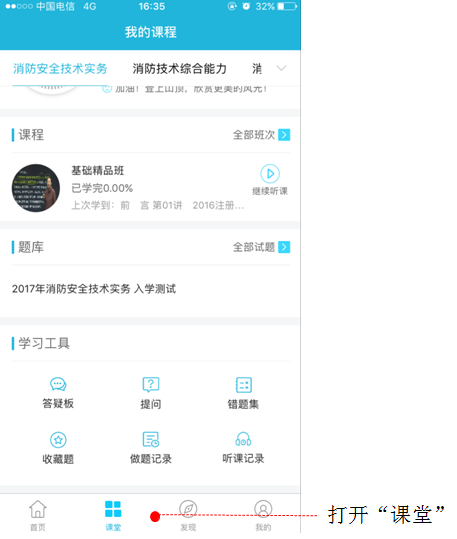Select the 消防安全技术实务 tab
Screen dimensions: 457x539
pos(61,69)
